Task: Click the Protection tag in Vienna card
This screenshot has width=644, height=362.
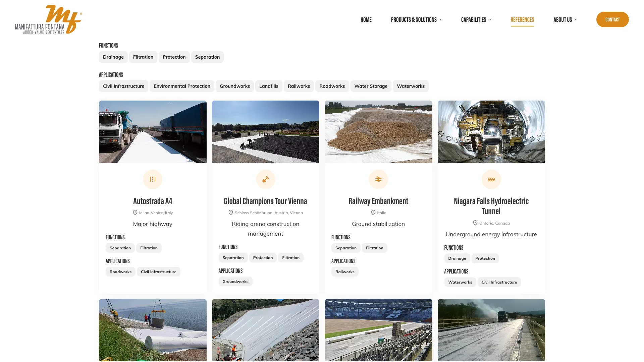Action: [x=263, y=258]
